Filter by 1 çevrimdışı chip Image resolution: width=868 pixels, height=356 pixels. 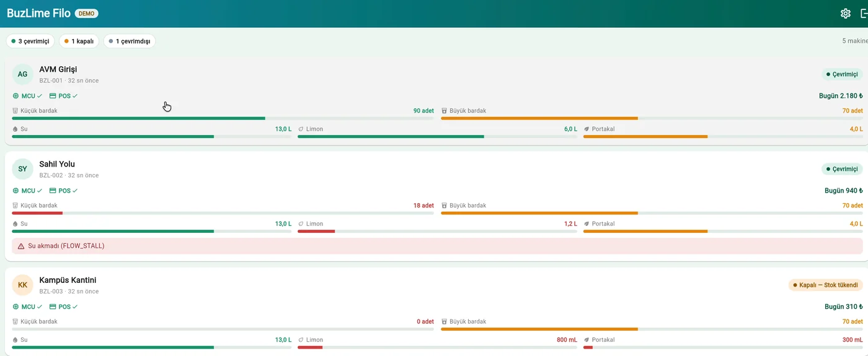tap(130, 41)
